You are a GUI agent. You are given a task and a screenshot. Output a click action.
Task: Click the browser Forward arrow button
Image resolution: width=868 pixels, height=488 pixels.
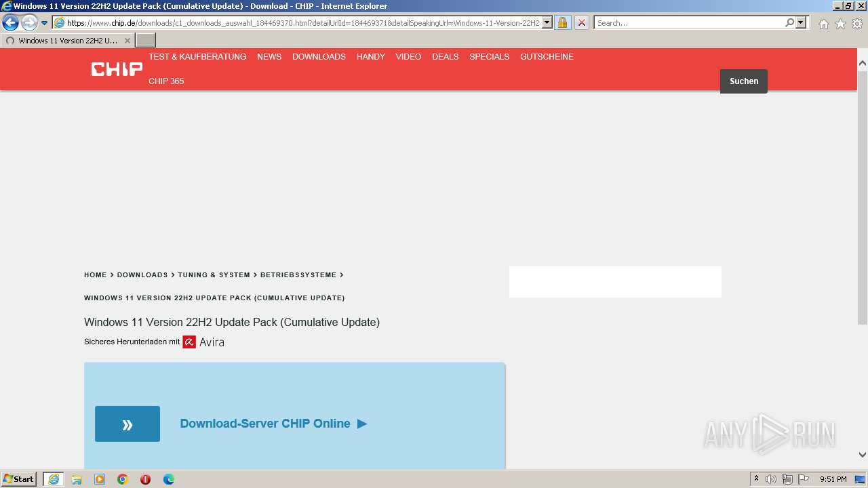click(x=29, y=23)
